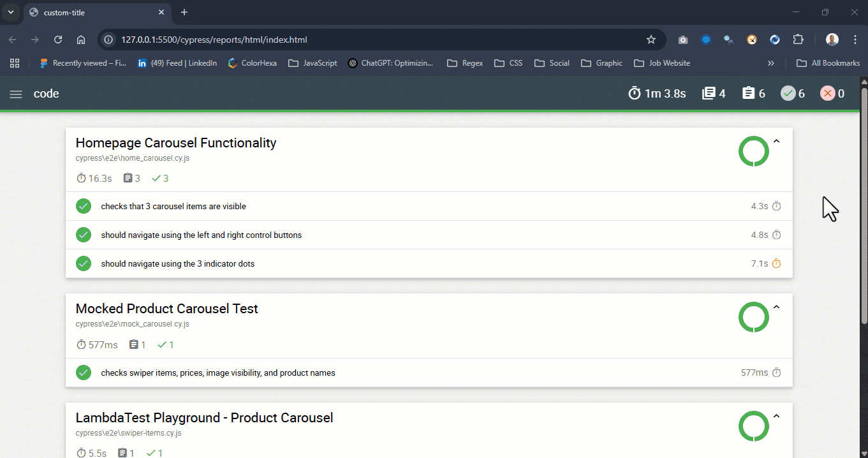Image resolution: width=868 pixels, height=458 pixels.
Task: Collapse the LambdaTest Playground suite
Action: click(776, 417)
